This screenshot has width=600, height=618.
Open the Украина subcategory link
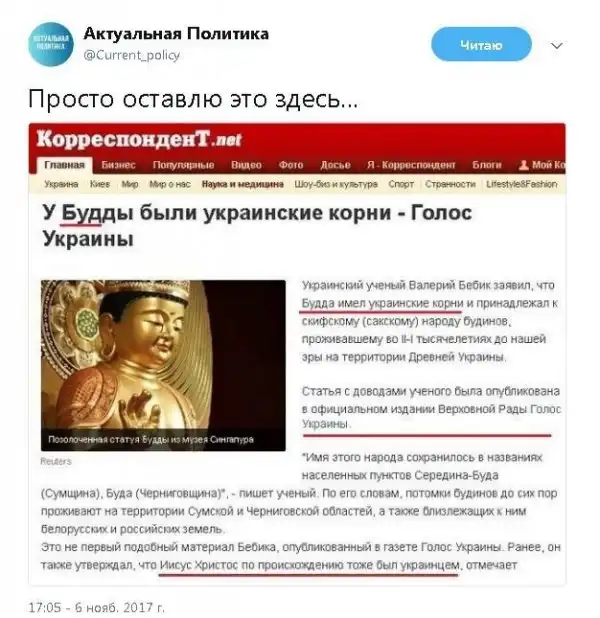pos(61,184)
